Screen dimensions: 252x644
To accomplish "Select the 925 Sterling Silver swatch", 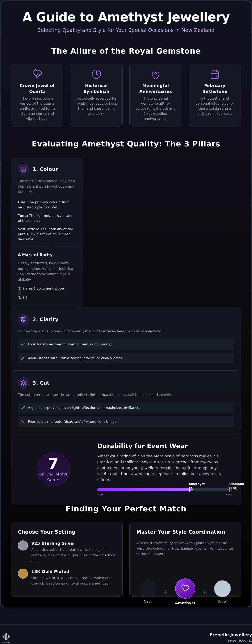I will [x=23, y=545].
